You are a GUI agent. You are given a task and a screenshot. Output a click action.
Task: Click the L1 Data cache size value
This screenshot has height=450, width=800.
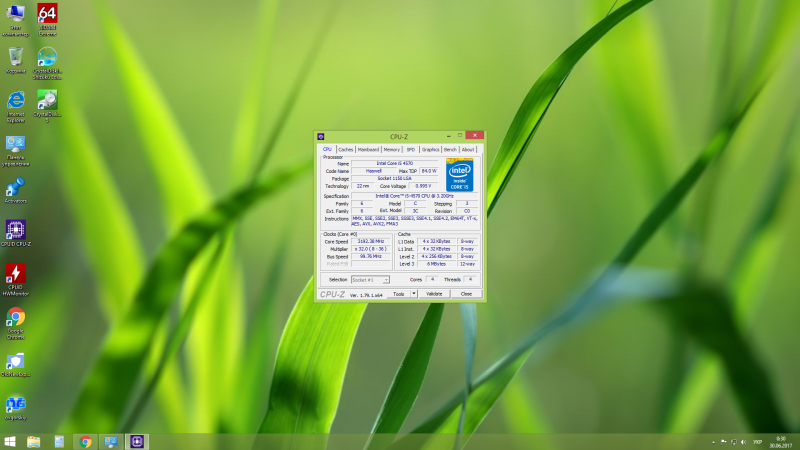click(437, 241)
